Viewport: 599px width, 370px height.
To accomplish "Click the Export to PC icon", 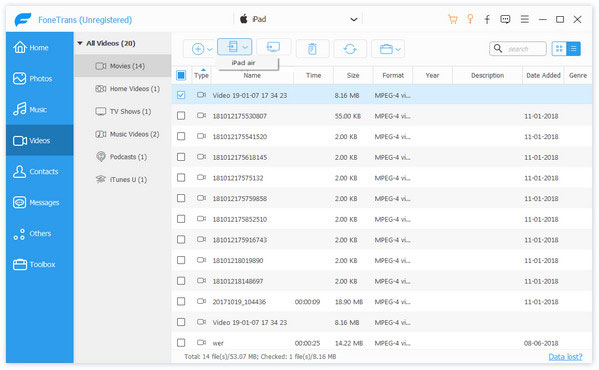I will [x=274, y=47].
